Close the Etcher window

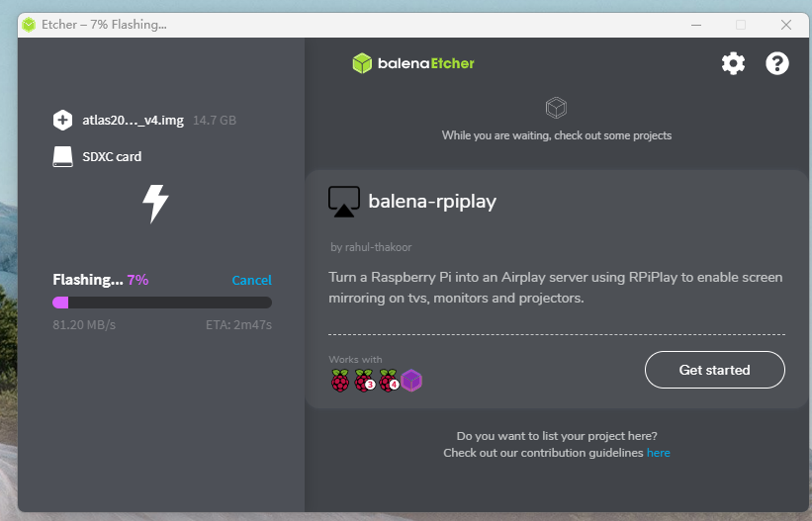[786, 25]
